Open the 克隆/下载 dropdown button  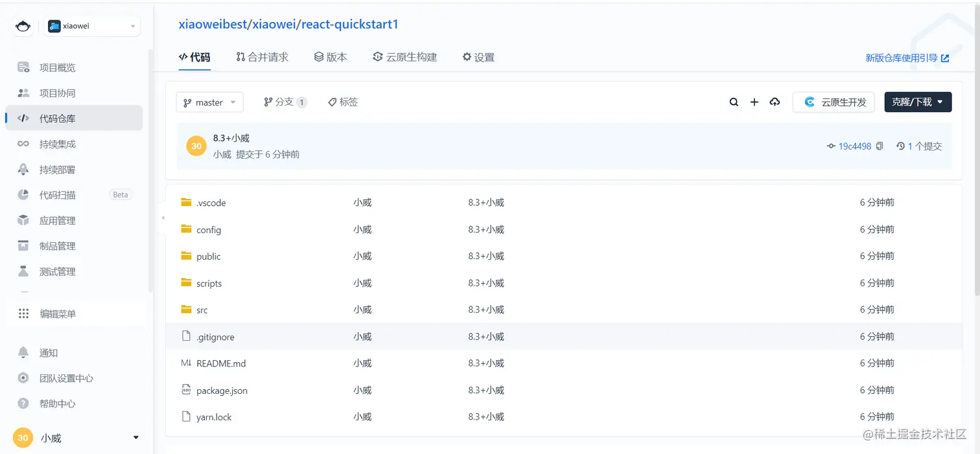(918, 102)
